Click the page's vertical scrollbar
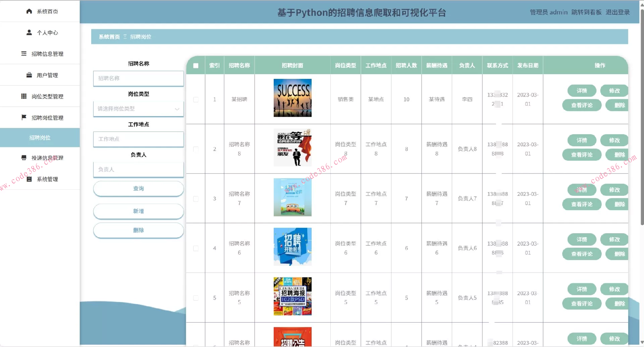The image size is (644, 347). tap(642, 117)
